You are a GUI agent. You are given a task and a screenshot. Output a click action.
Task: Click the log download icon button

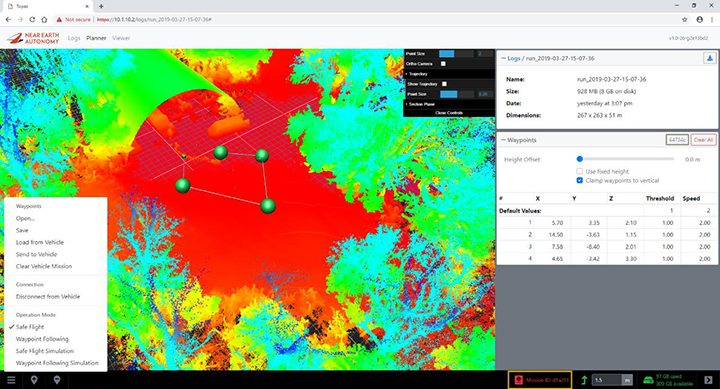point(709,58)
